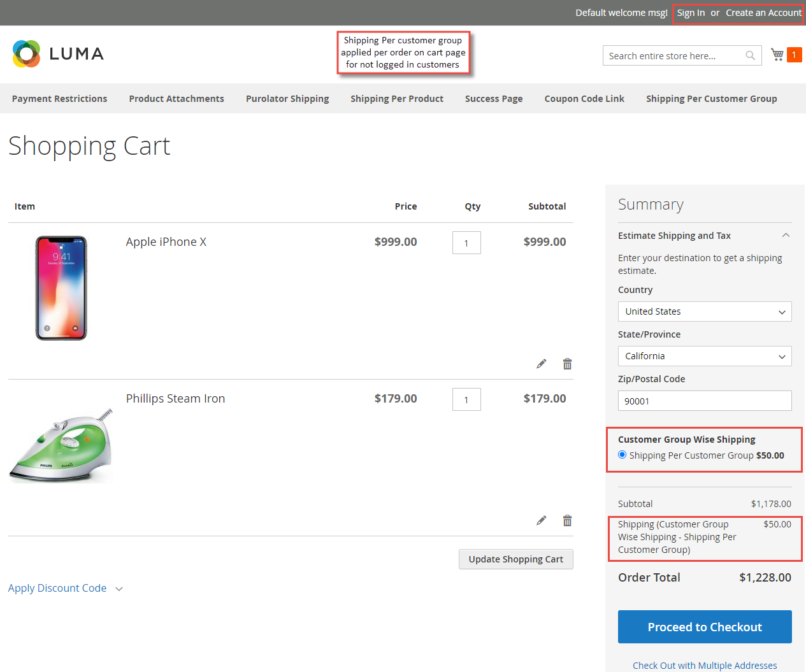The width and height of the screenshot is (806, 672).
Task: Click Update Shopping Cart button
Action: (x=516, y=559)
